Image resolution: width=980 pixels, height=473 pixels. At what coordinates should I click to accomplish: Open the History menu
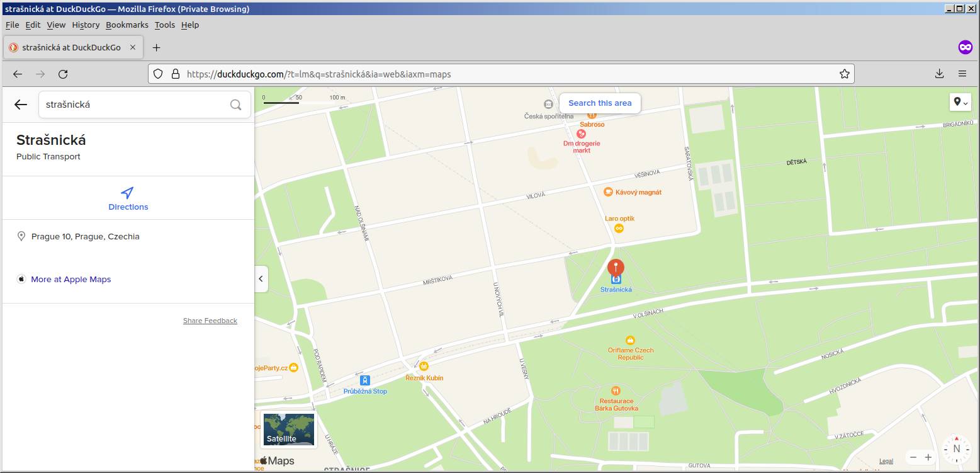click(x=86, y=25)
